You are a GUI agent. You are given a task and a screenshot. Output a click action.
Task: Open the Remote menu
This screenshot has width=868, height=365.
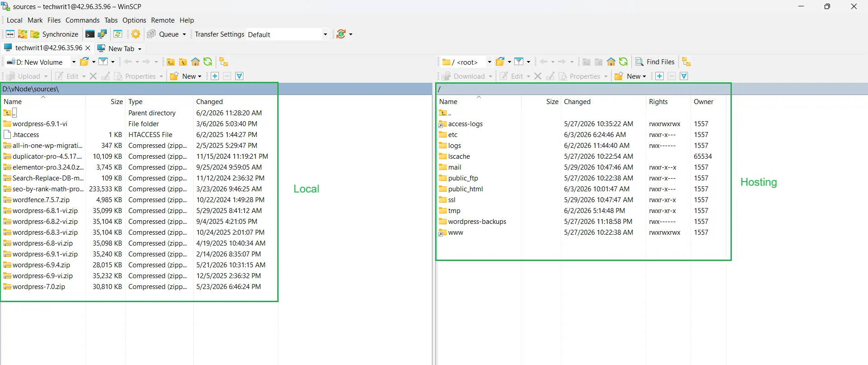163,20
